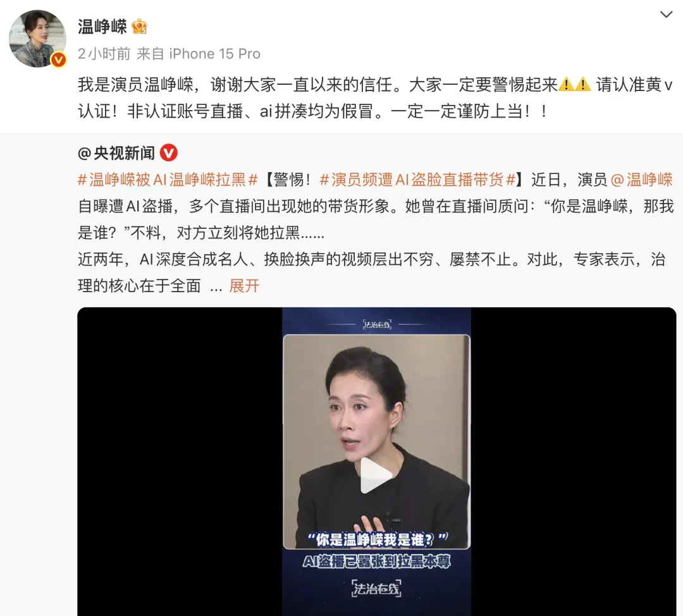683x616 pixels.
Task: Click the @温峥嵘 mention in the reposted text
Action: [642, 180]
